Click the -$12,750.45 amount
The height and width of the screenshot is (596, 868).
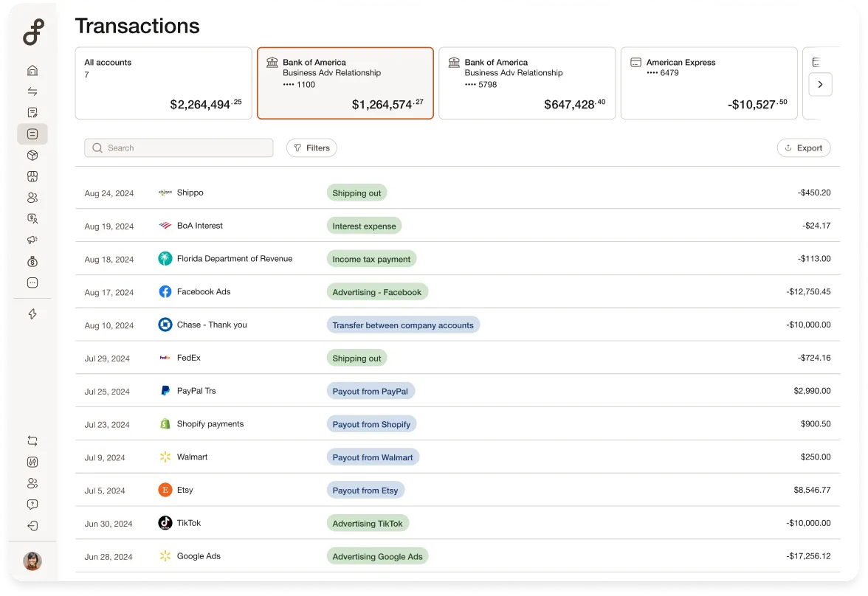[808, 291]
